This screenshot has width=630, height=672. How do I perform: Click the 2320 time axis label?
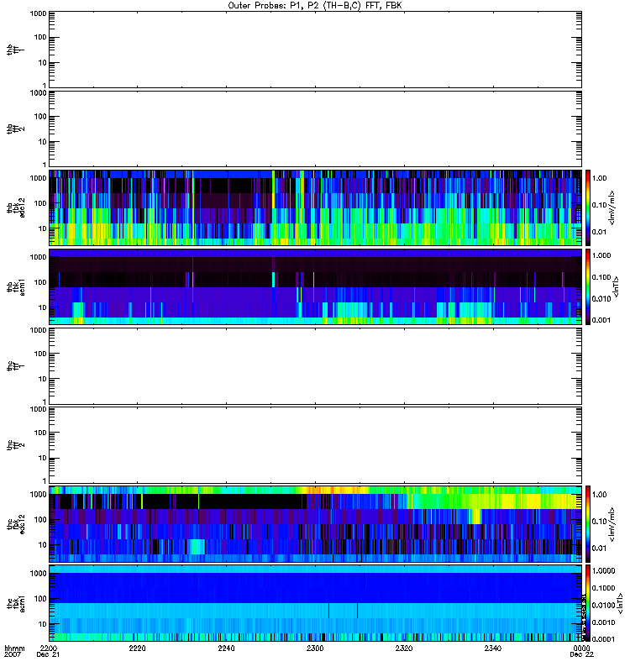(x=404, y=649)
